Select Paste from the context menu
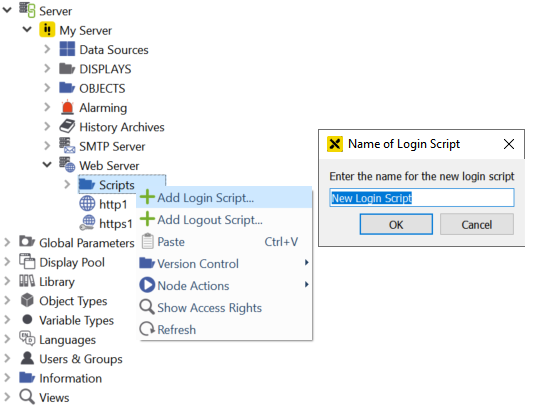The image size is (533, 411). point(224,241)
